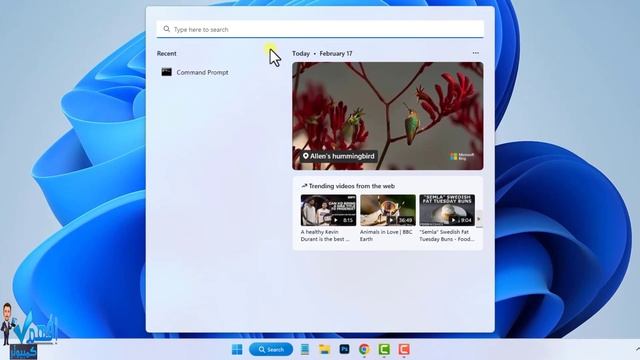This screenshot has width=640, height=360.
Task: Click the February 17 date text
Action: point(336,53)
